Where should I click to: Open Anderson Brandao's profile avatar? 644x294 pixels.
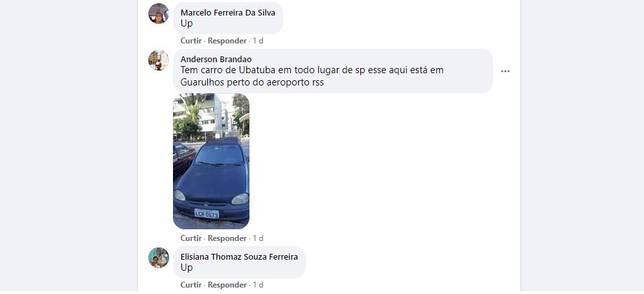(x=159, y=60)
